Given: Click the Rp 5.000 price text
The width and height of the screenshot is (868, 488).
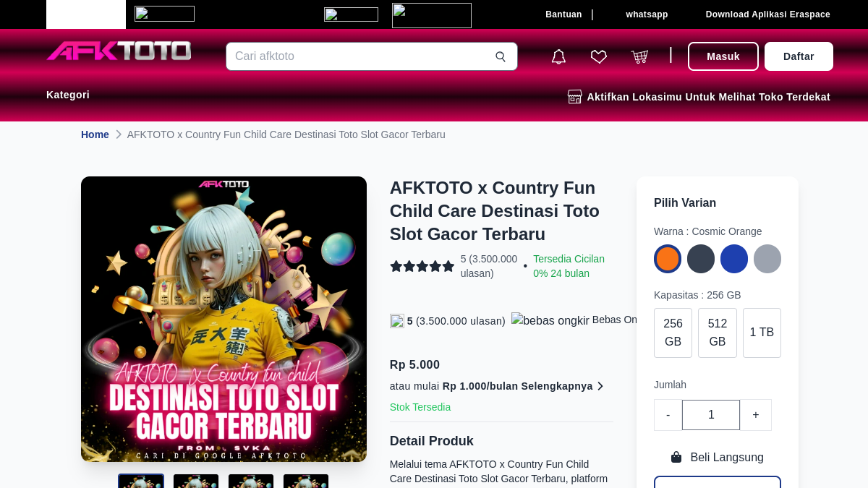Looking at the screenshot, I should pyautogui.click(x=414, y=365).
